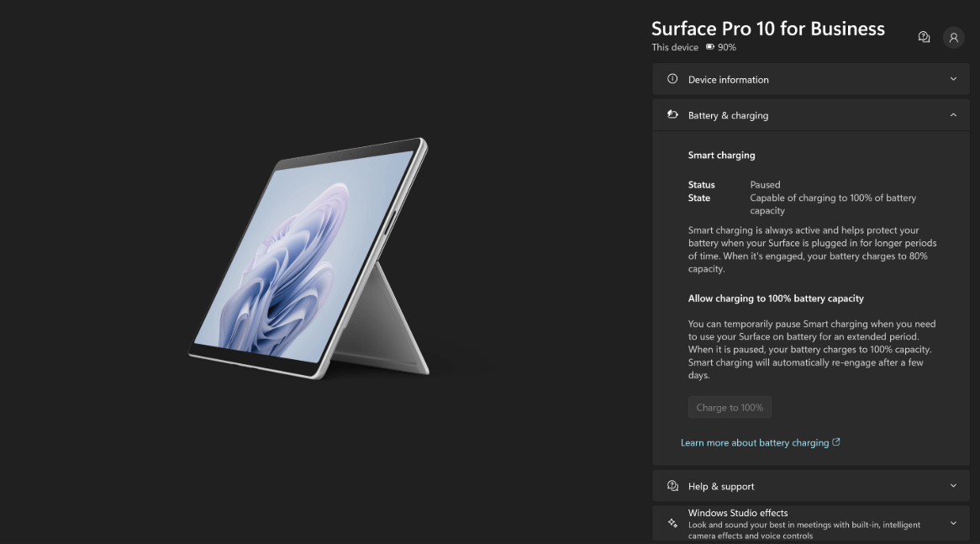Click the Device information info icon
The width and height of the screenshot is (980, 544).
coord(672,79)
